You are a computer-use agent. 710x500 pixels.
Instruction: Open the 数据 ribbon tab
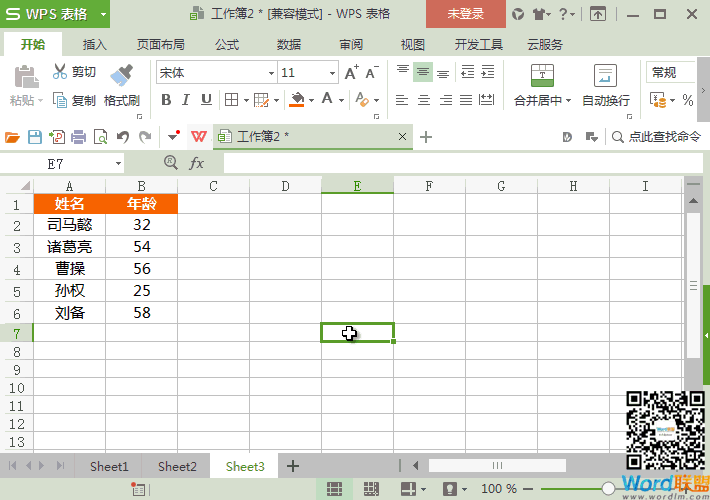click(289, 44)
